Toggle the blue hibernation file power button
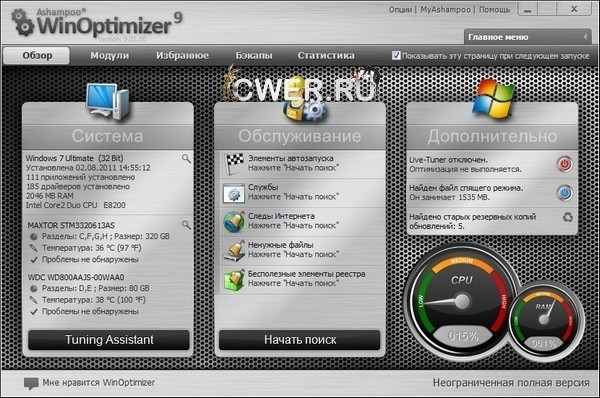Viewport: 600px width, 398px height. pos(565,192)
